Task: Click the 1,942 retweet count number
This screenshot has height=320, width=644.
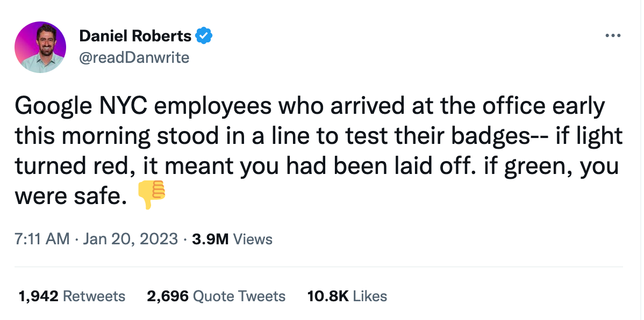Action: [39, 296]
